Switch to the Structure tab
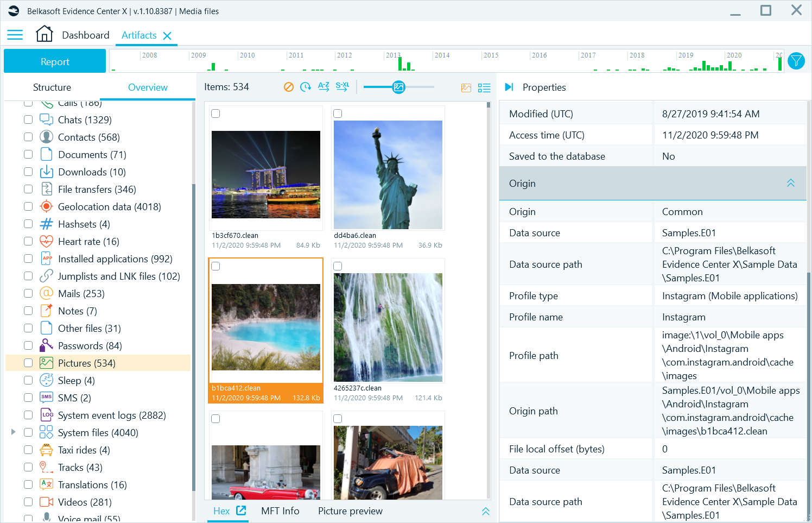812x523 pixels. pyautogui.click(x=52, y=87)
